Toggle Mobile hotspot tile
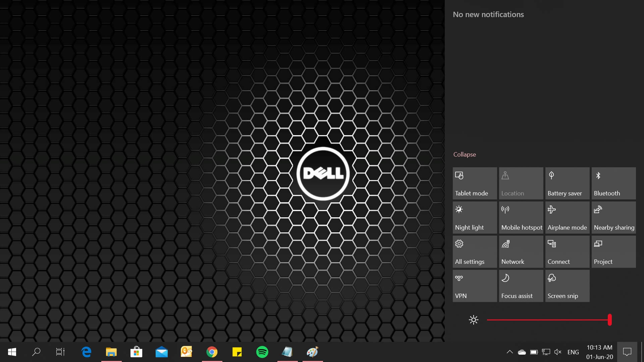Image resolution: width=644 pixels, height=362 pixels. [x=521, y=218]
